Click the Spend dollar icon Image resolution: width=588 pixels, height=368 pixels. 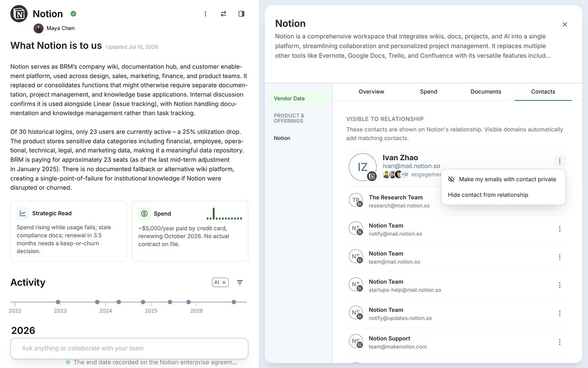[x=144, y=214]
